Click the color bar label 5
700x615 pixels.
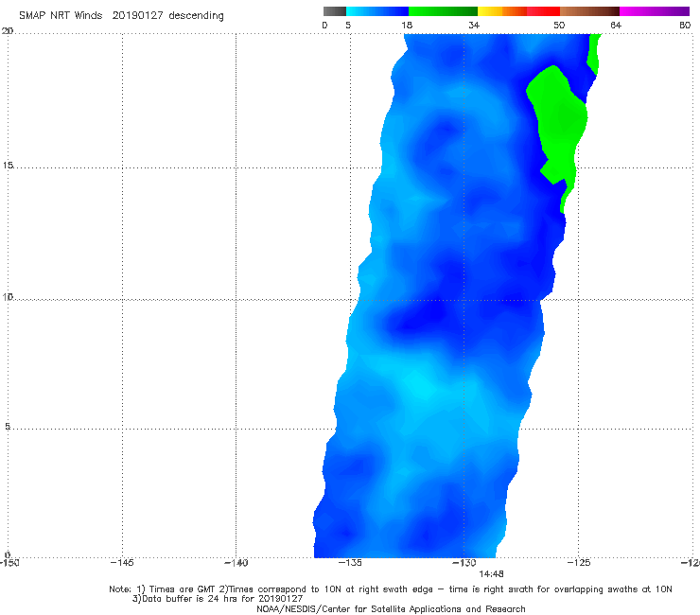[x=348, y=25]
